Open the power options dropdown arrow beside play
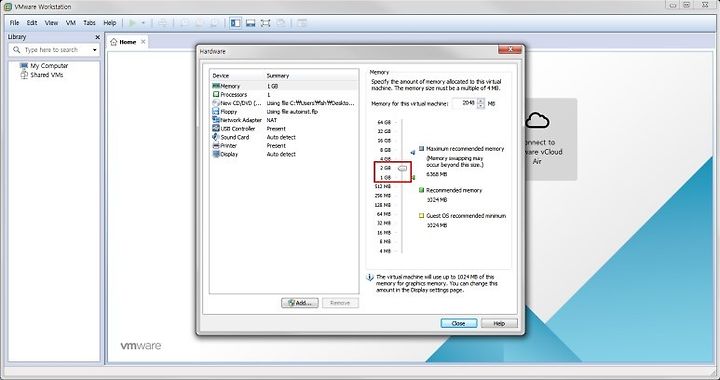This screenshot has height=380, width=720. tap(143, 23)
